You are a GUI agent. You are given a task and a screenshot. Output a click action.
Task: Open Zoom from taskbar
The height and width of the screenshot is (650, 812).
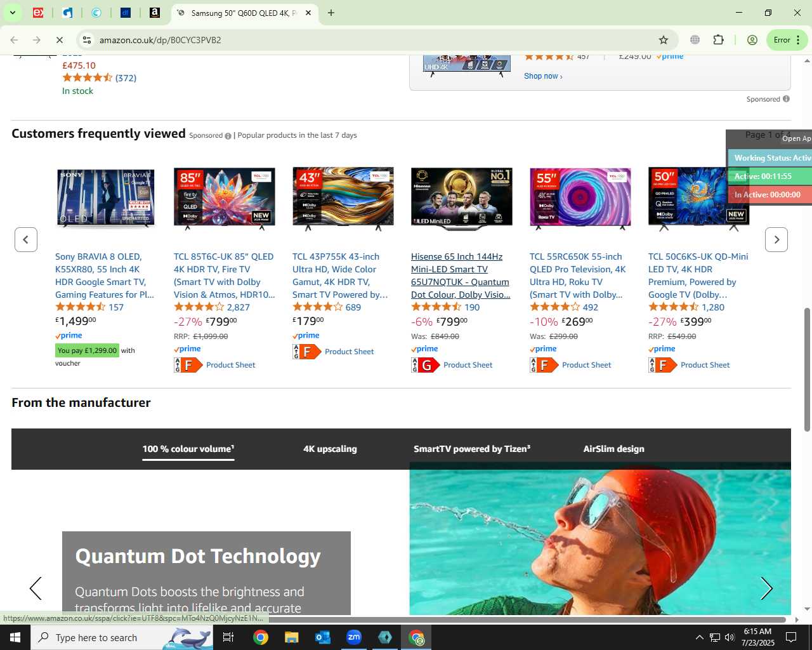[x=353, y=637]
